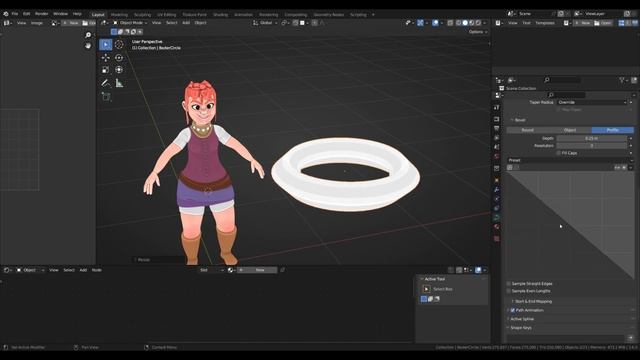Toggle the X-ray display icon

450,23
